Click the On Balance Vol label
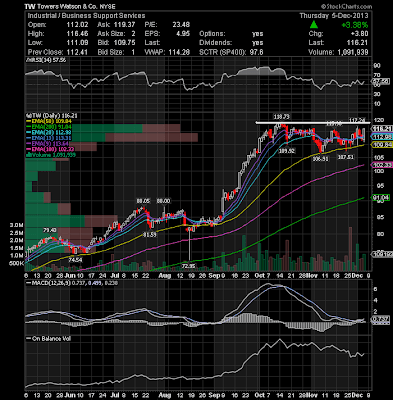This screenshot has width=393, height=400. point(49,338)
